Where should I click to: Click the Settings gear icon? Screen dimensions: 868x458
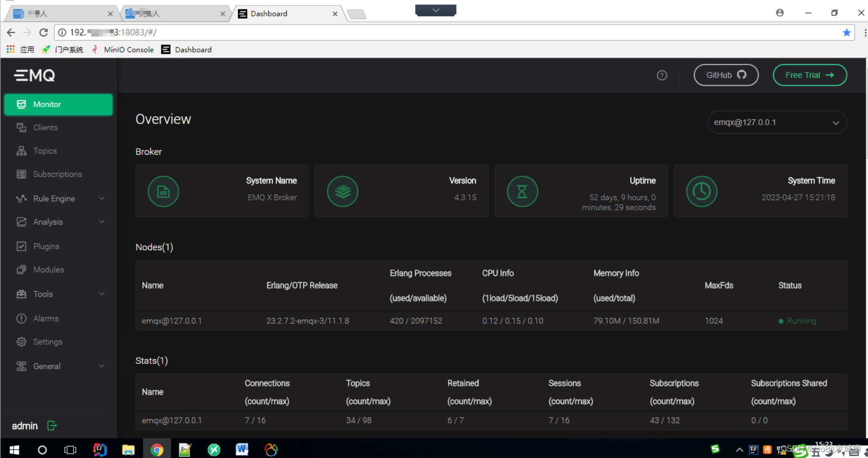21,342
